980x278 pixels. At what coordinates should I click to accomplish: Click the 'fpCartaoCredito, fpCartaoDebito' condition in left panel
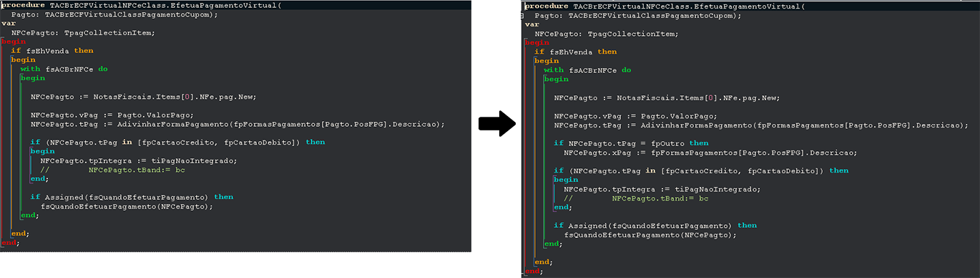(177, 143)
